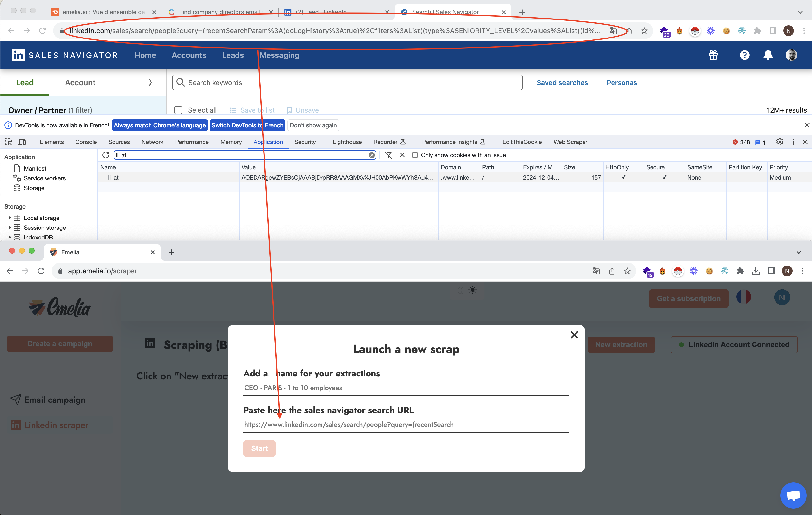
Task: Tick the Select all checkbox
Action: pos(178,110)
